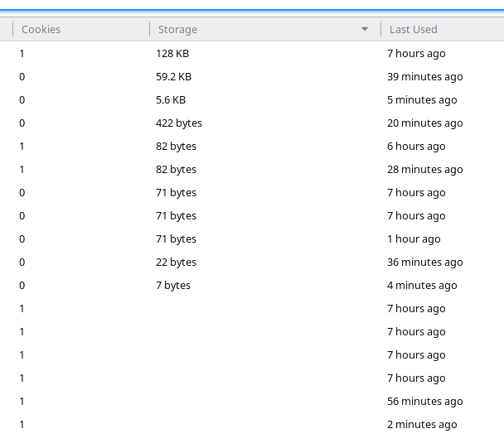Select the 22 bytes storage cell
The image size is (504, 448).
pos(176,262)
